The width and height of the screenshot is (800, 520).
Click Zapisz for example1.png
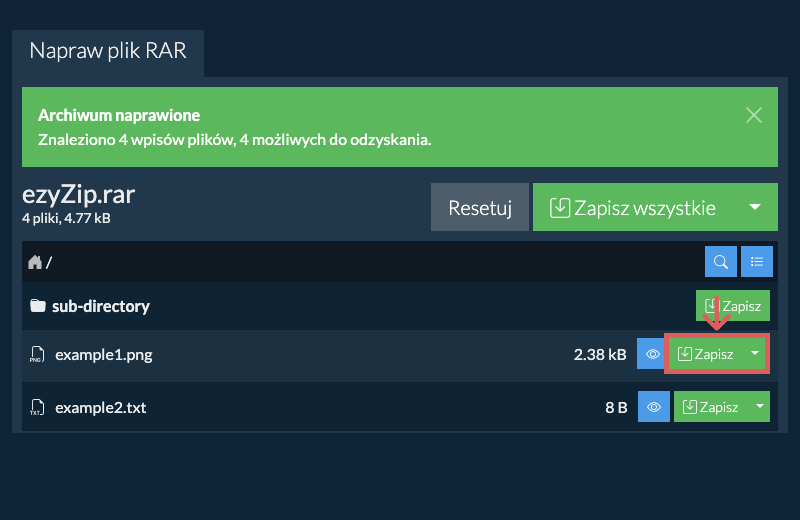(x=705, y=354)
